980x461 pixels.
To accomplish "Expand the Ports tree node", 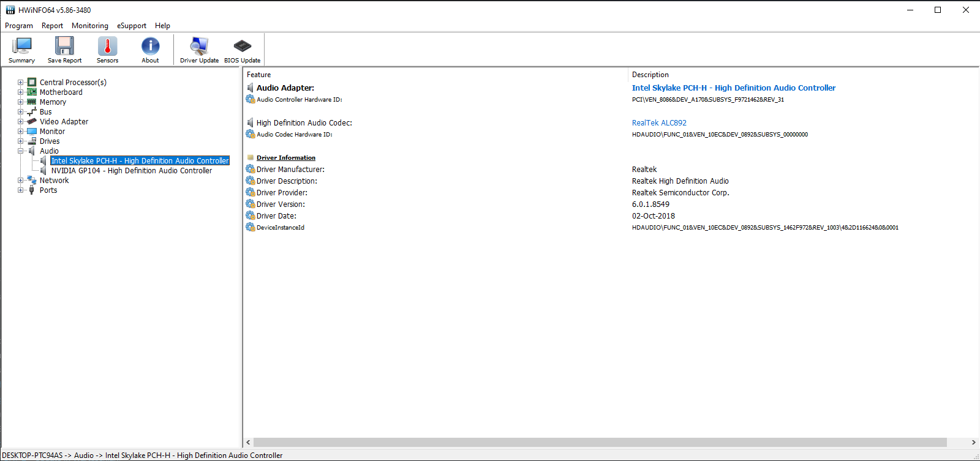I will (21, 190).
